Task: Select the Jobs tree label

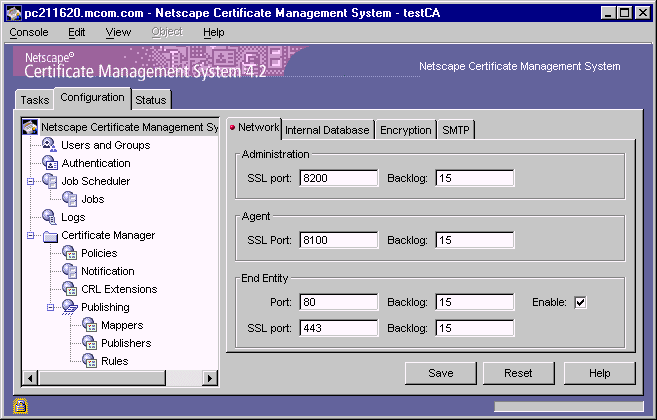Action: [x=93, y=199]
